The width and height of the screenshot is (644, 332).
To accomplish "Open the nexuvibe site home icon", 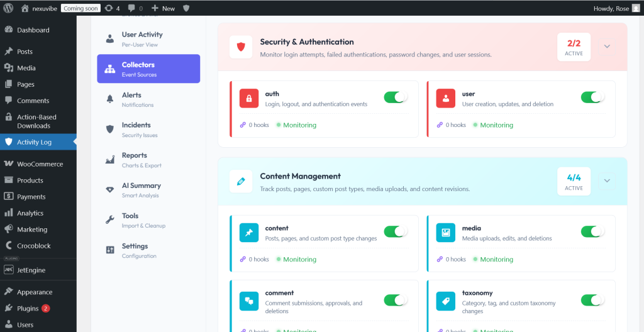I will coord(25,8).
